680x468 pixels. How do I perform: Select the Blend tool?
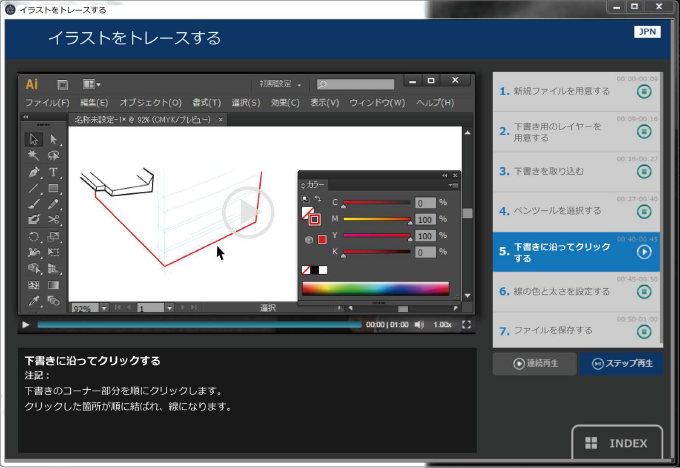pos(53,300)
